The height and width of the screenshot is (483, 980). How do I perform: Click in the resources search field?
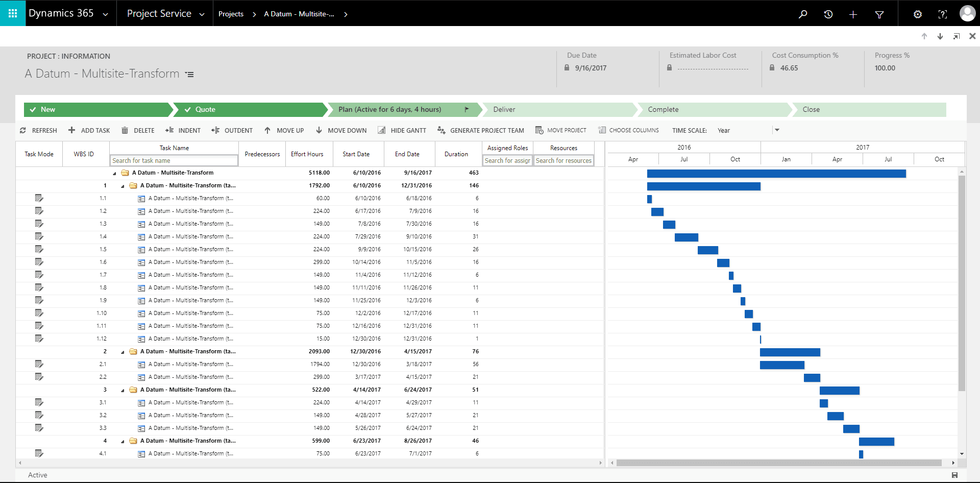click(563, 160)
